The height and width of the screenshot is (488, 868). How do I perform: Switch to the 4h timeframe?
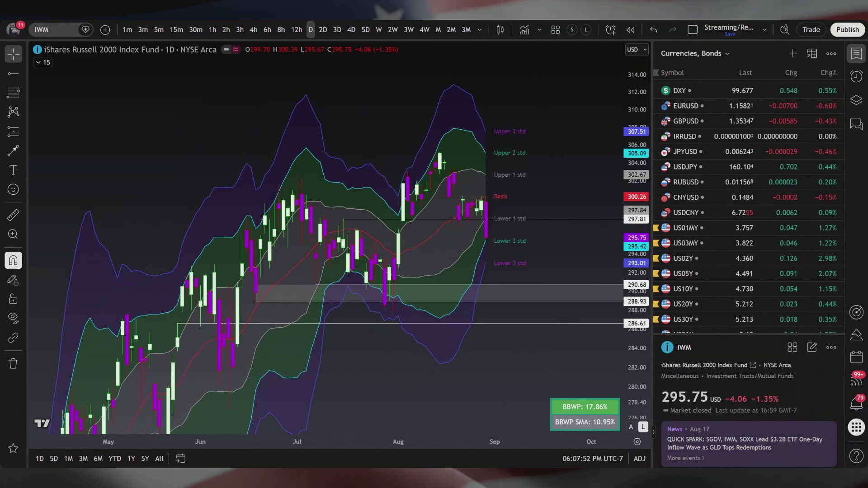[x=254, y=30]
